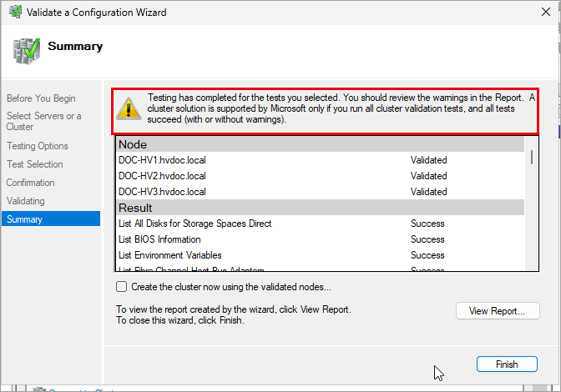Click List All Disks for Storage Spaces Direct
Screen dimensions: 561x392
(195, 224)
